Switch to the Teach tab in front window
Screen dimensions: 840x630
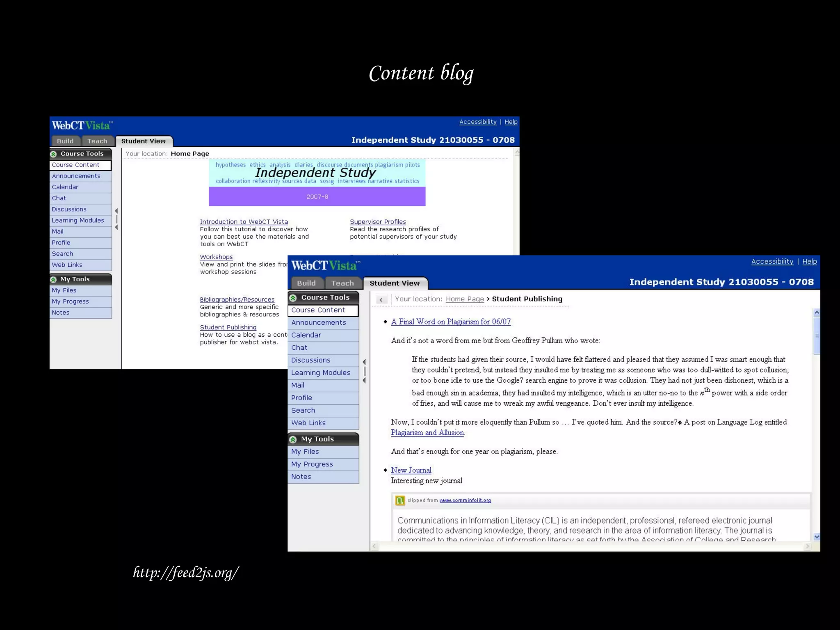(x=342, y=283)
